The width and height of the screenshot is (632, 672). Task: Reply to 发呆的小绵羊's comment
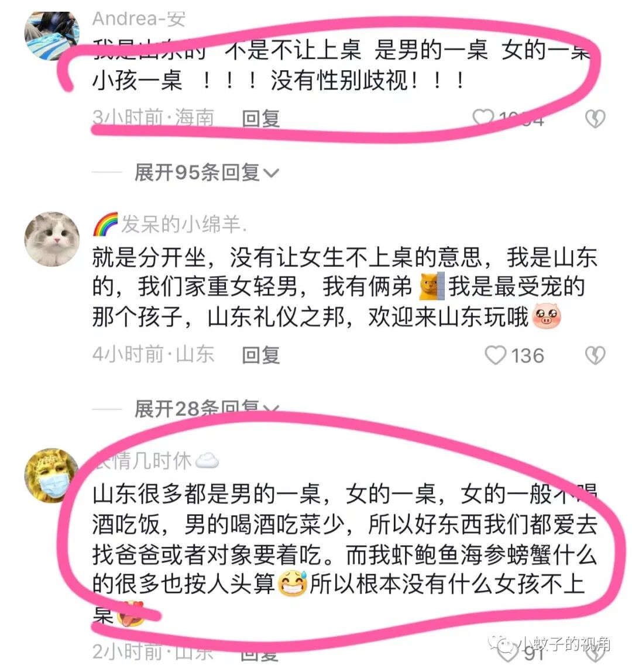coord(260,355)
